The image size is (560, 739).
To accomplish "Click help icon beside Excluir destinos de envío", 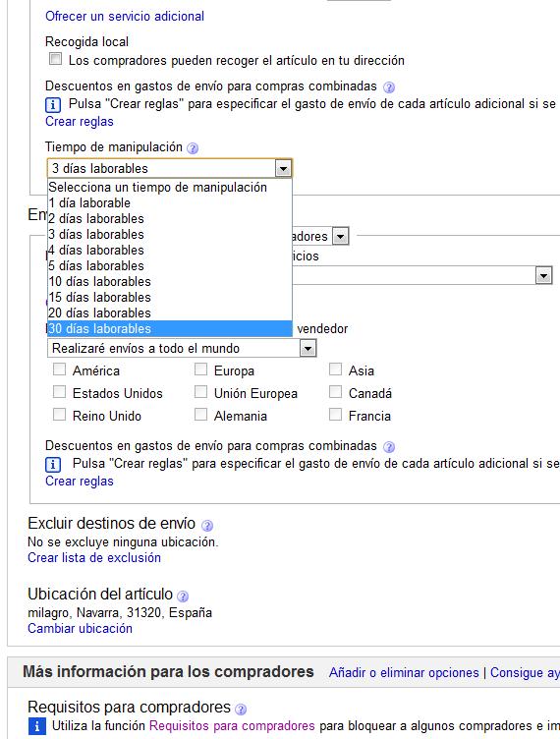I will pos(206,525).
